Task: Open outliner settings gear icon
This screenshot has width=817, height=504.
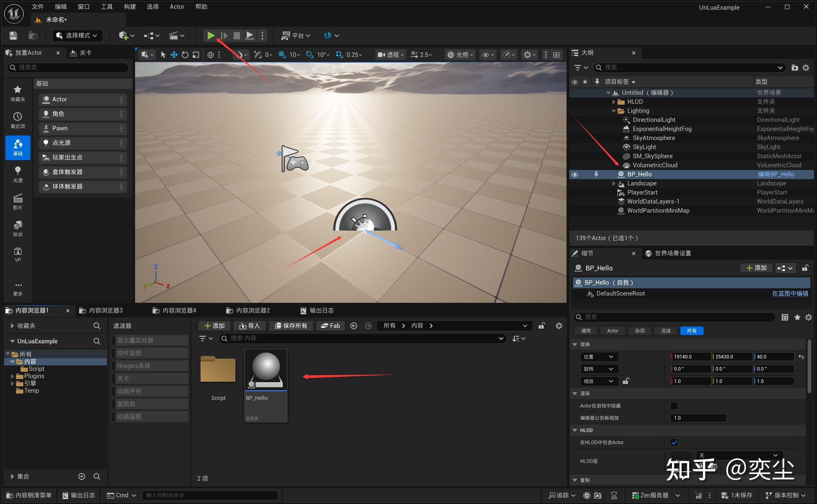Action: coord(806,68)
